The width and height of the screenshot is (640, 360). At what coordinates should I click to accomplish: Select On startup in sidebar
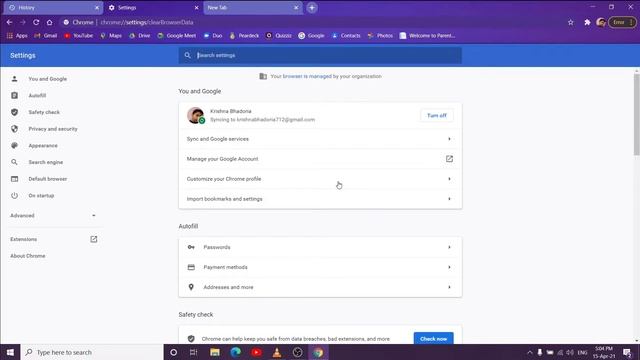(41, 196)
